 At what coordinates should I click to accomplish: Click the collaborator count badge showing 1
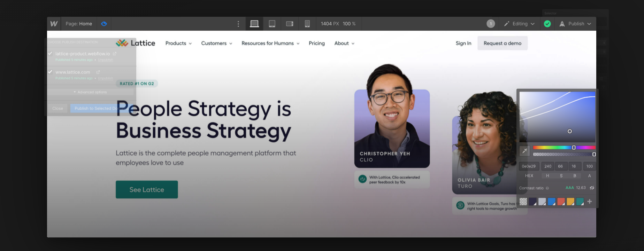(x=491, y=24)
